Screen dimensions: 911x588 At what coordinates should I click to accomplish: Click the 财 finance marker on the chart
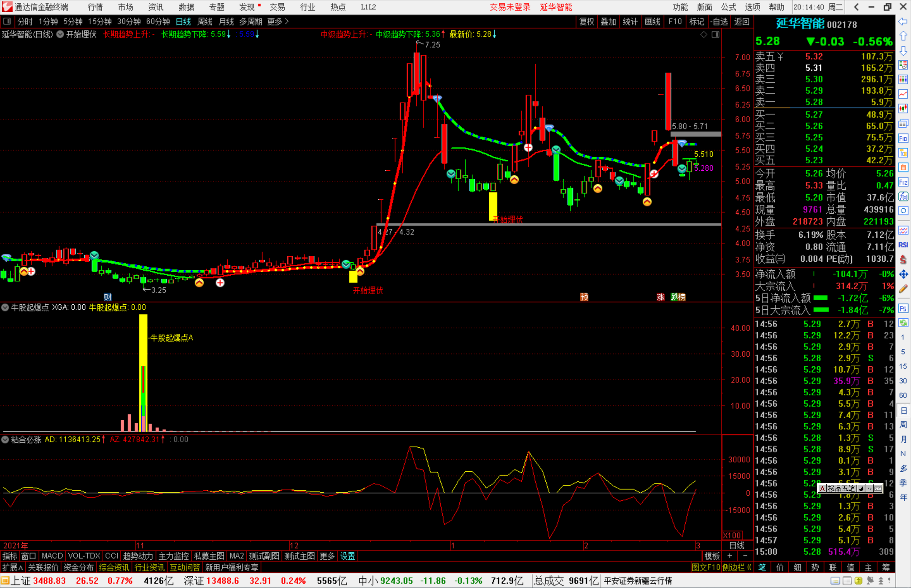(108, 297)
